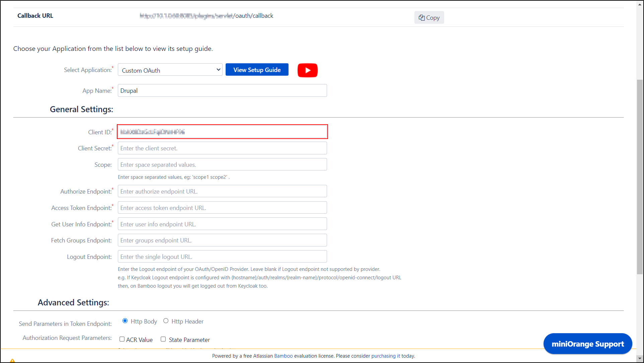Click the purchasing it link
This screenshot has width=644, height=363.
tap(385, 356)
